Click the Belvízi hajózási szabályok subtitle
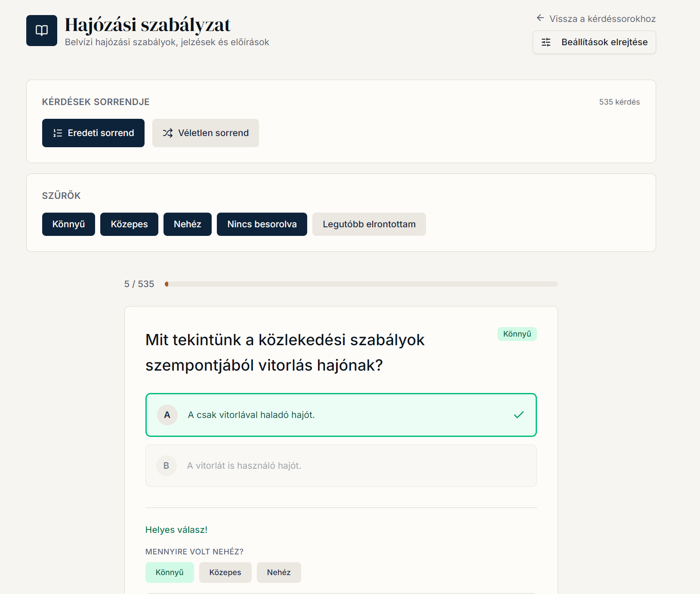The height and width of the screenshot is (594, 700). coord(167,42)
